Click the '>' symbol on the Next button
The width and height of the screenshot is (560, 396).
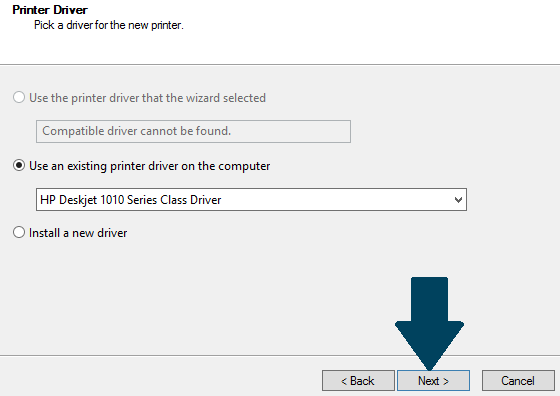pos(445,381)
